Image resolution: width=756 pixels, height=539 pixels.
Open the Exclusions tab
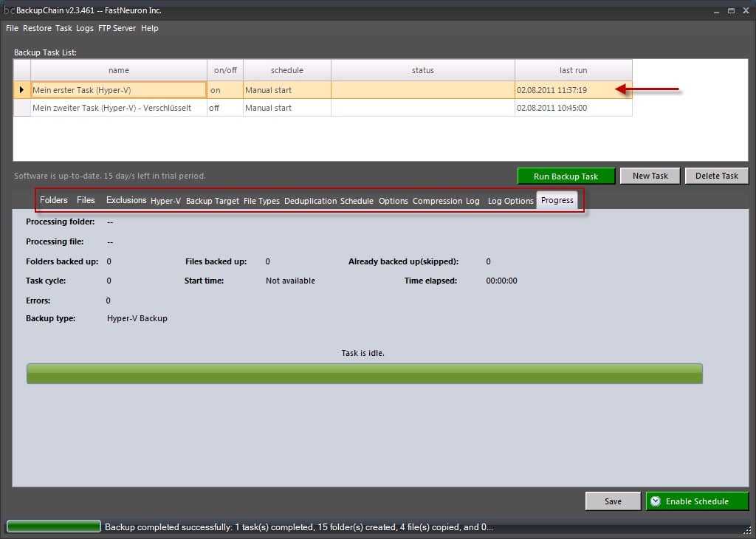click(x=126, y=200)
